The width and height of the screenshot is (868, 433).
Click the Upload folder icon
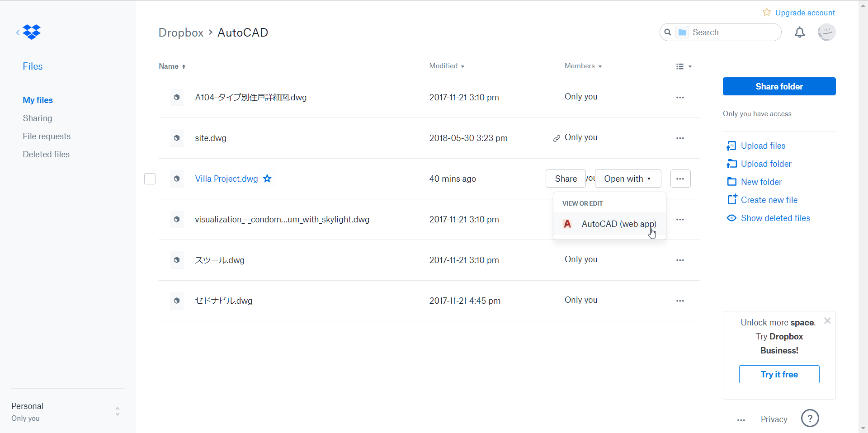click(731, 164)
